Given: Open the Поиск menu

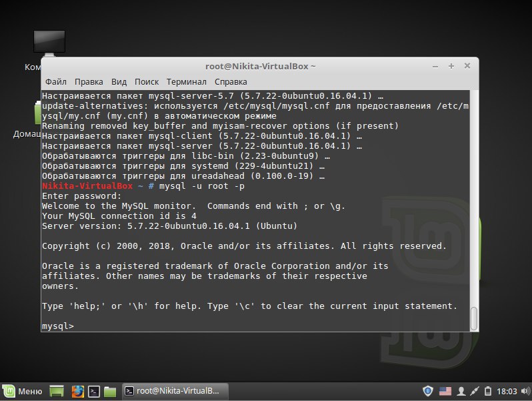Looking at the screenshot, I should pos(147,82).
